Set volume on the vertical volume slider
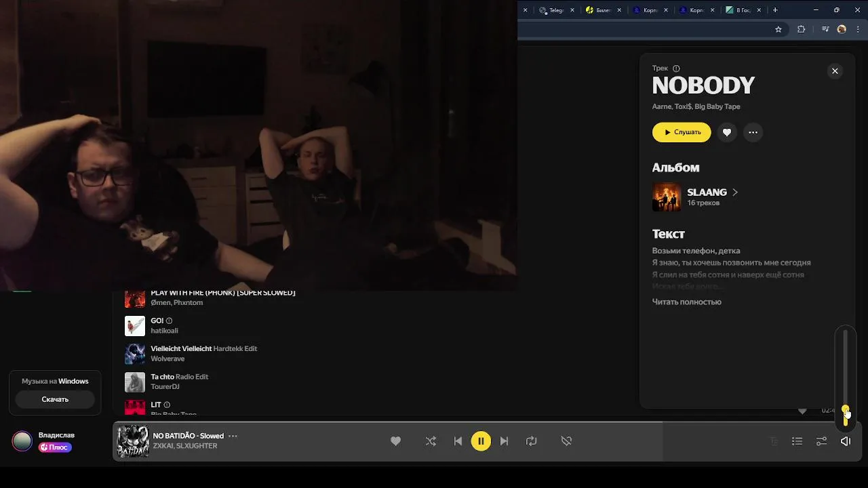Viewport: 868px width, 488px height. point(846,378)
